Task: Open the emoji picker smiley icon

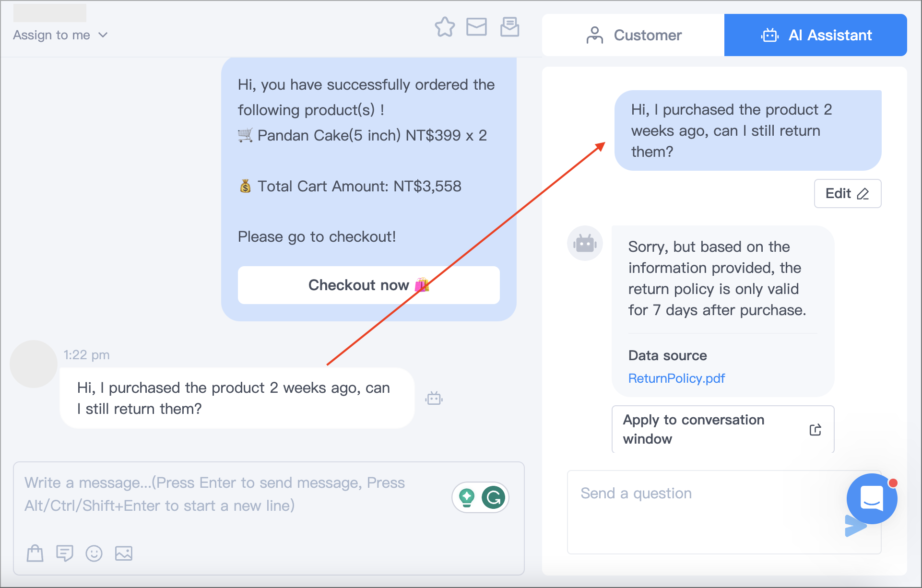Action: [94, 553]
